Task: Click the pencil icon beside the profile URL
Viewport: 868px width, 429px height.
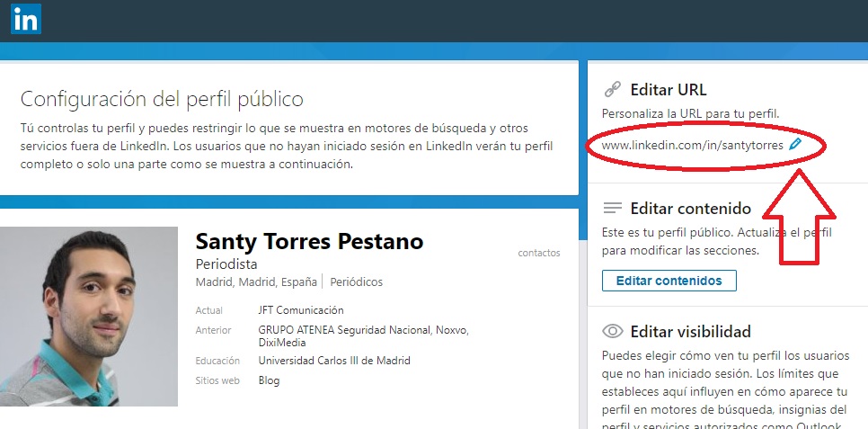Action: coord(794,144)
